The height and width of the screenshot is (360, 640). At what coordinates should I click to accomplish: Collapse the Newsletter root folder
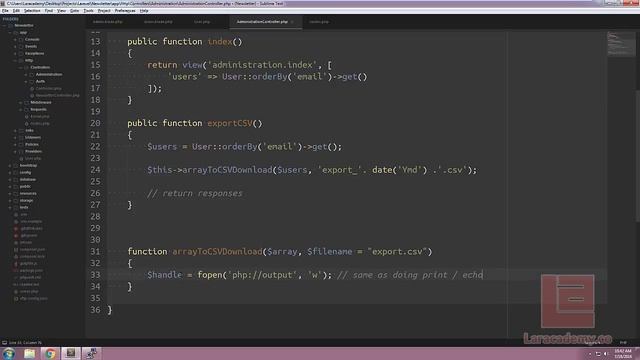5,25
